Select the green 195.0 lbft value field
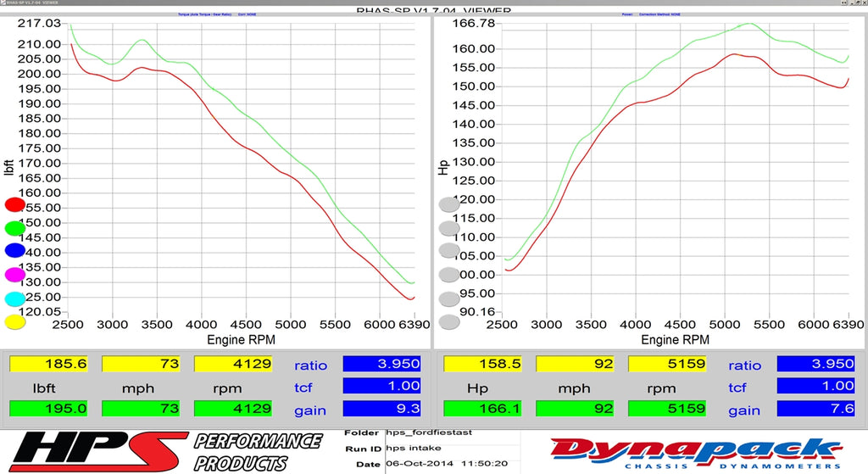Image resolution: width=868 pixels, height=474 pixels. (x=48, y=409)
